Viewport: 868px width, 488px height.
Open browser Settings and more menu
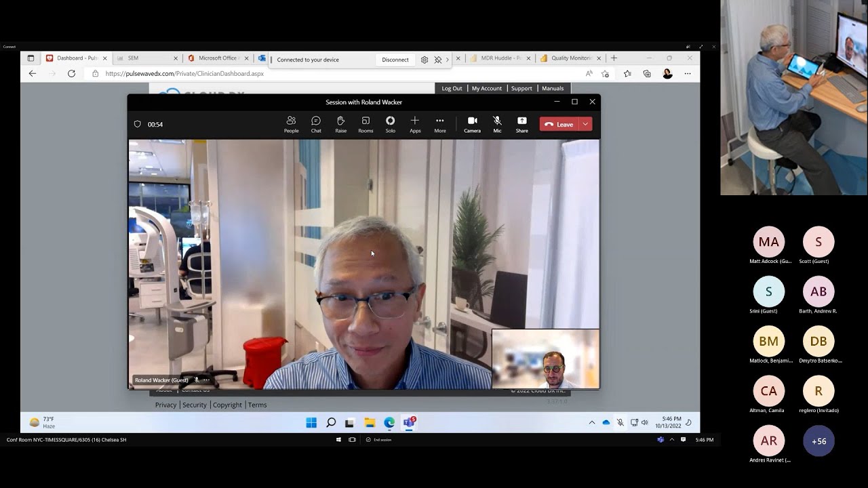688,73
